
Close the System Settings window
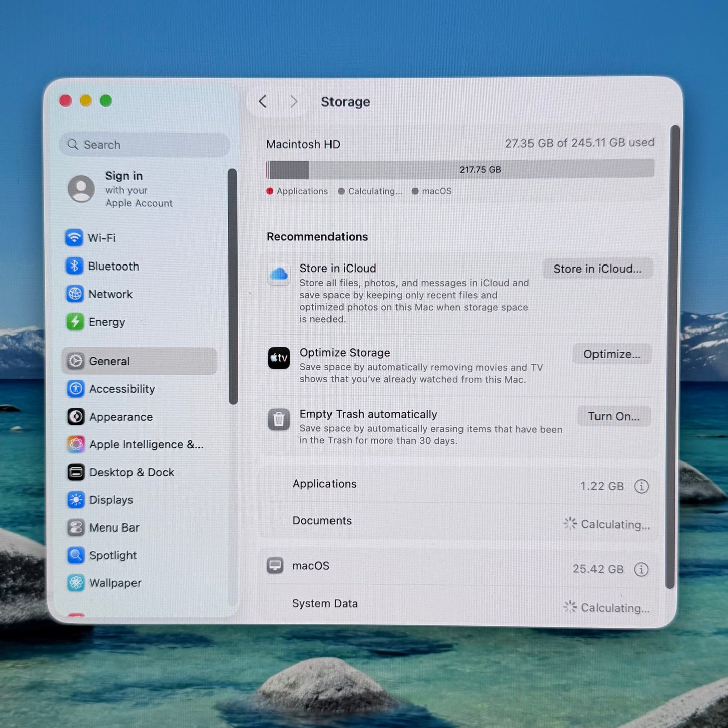tap(65, 101)
